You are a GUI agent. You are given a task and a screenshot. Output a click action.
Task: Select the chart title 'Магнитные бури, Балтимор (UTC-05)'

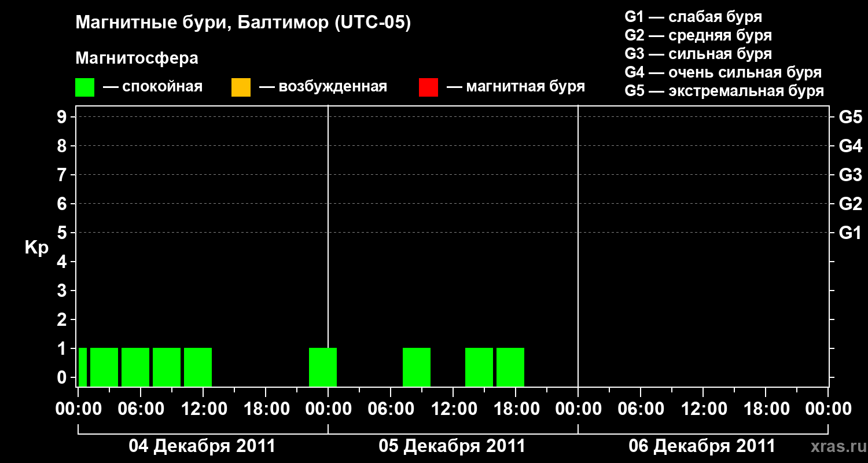pyautogui.click(x=243, y=23)
